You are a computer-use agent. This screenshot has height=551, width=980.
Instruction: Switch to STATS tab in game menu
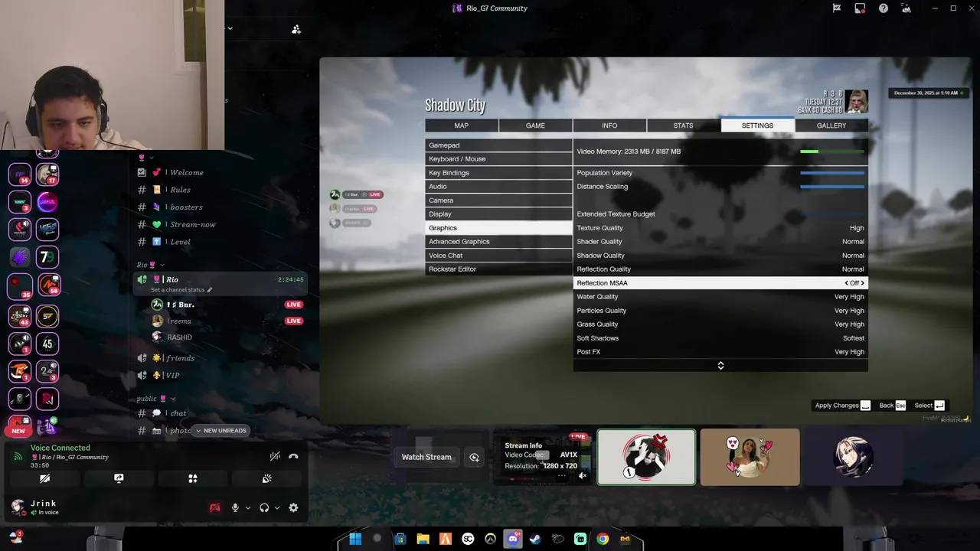pos(683,126)
